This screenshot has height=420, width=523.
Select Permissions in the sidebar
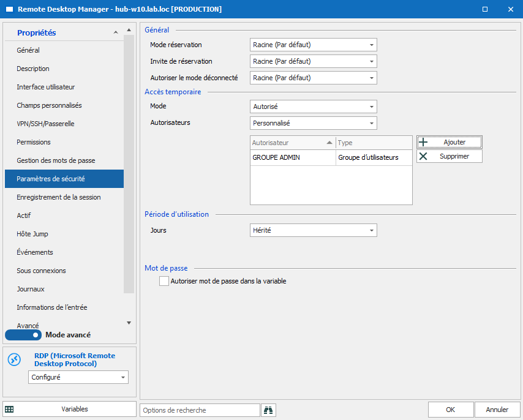34,142
